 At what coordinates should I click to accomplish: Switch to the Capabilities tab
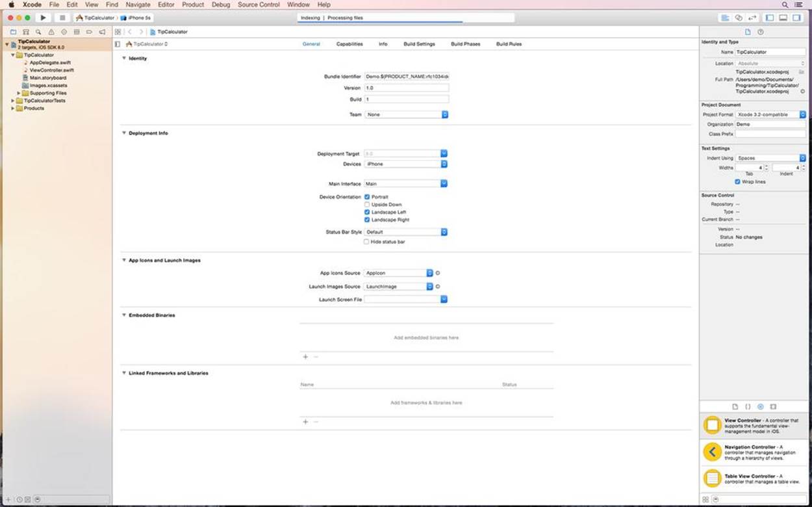349,44
